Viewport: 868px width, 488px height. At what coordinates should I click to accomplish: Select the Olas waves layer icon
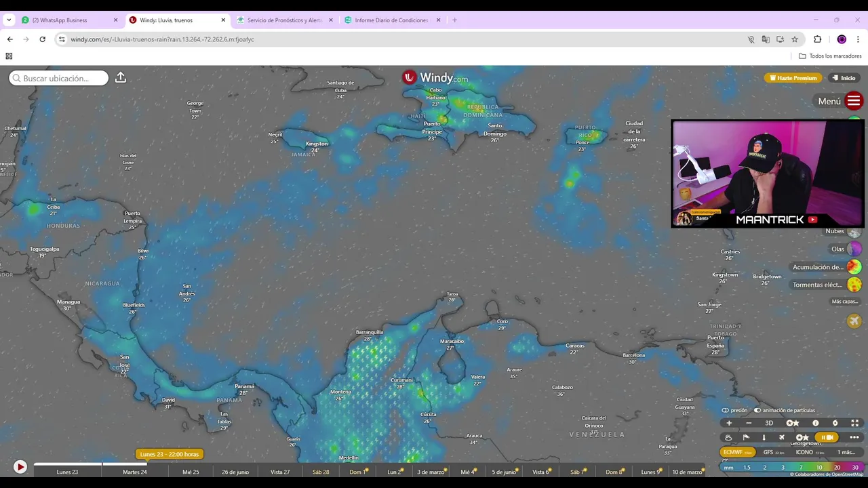(854, 249)
